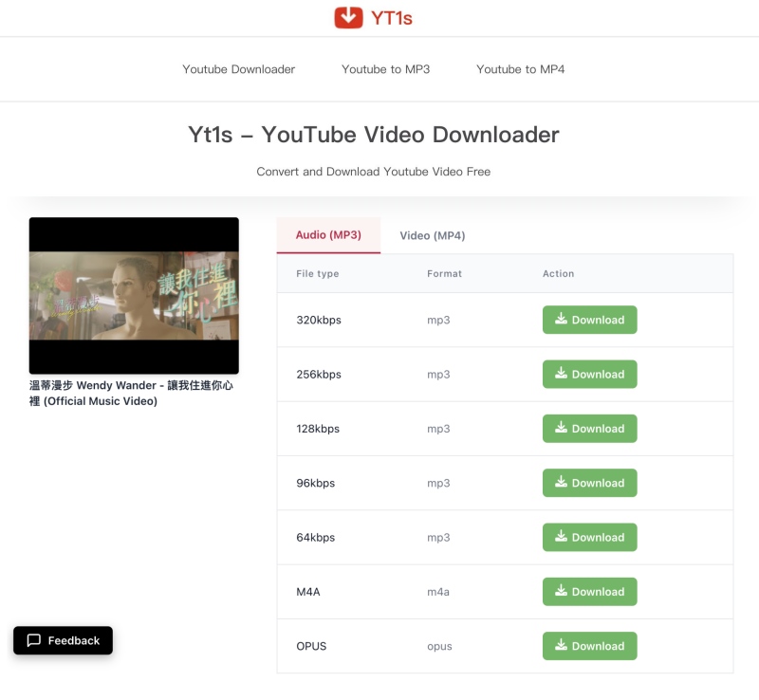Click the YT1s brand name text
759x700 pixels.
point(392,18)
